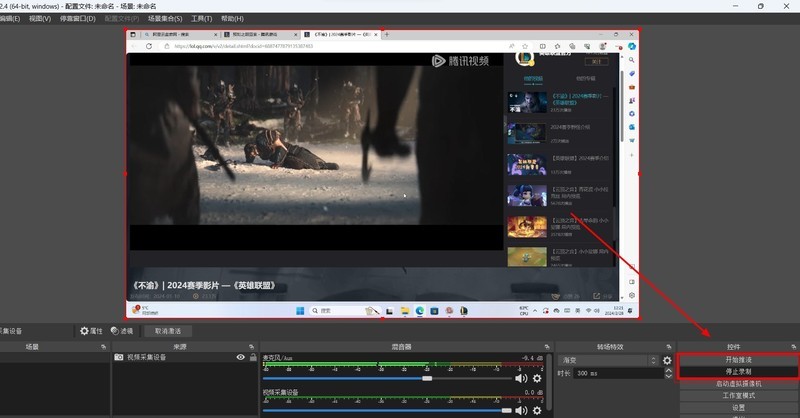Decrease transition duration with down arrow
Image resolution: width=800 pixels, height=418 pixels.
pos(668,376)
